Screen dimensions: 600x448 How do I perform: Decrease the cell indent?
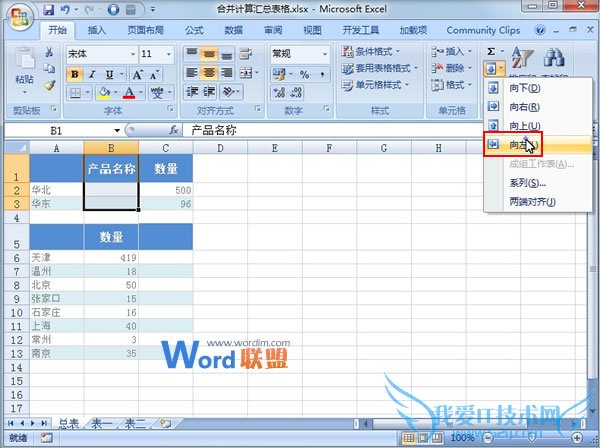click(x=192, y=92)
